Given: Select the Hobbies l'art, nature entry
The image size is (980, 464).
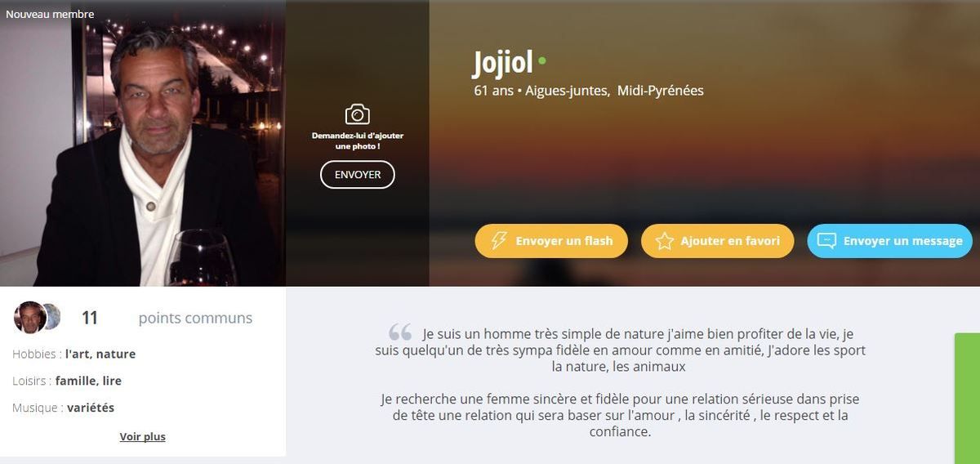Looking at the screenshot, I should coord(74,355).
